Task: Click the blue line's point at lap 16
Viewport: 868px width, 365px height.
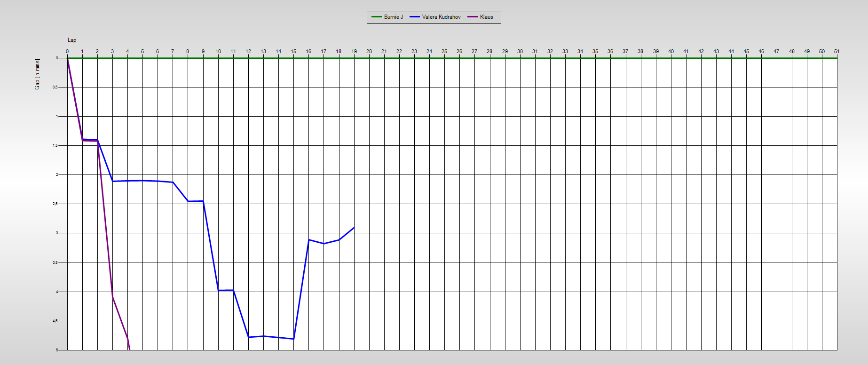Action: (309, 240)
